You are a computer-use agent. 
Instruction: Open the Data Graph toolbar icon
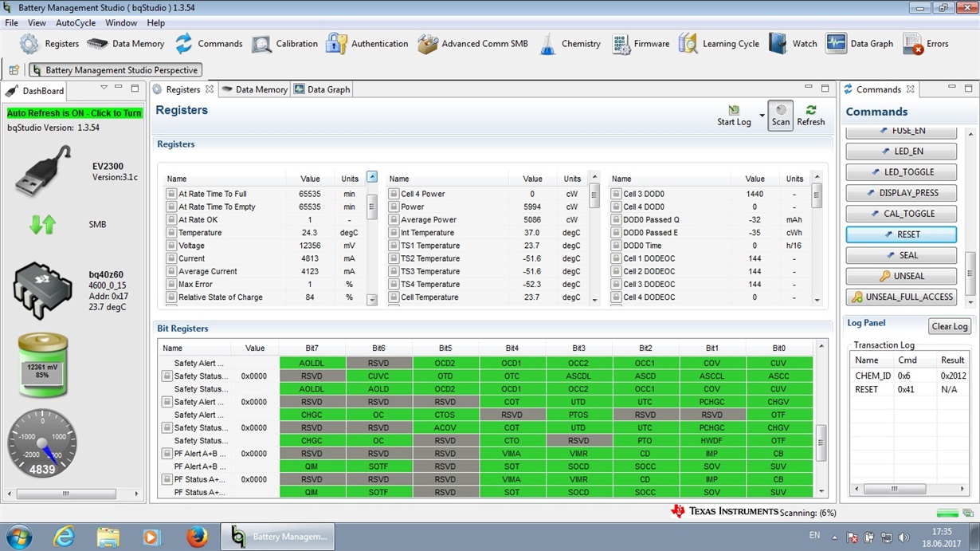tap(860, 44)
